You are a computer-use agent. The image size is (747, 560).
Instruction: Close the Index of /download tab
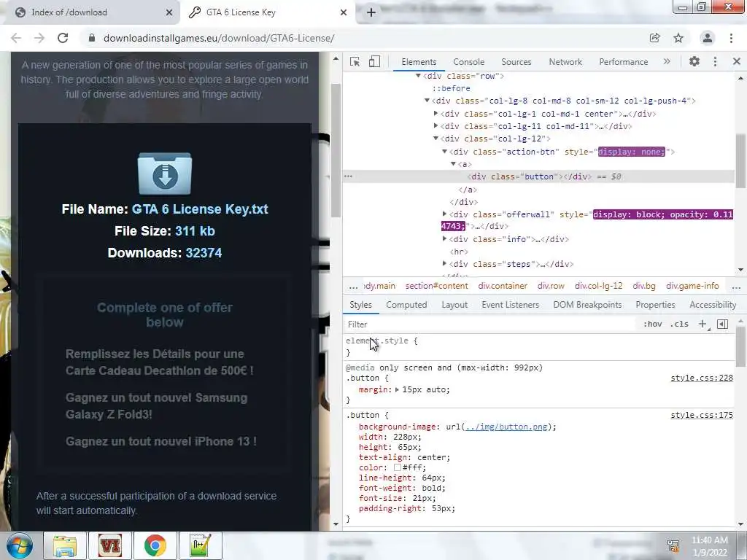tap(169, 12)
